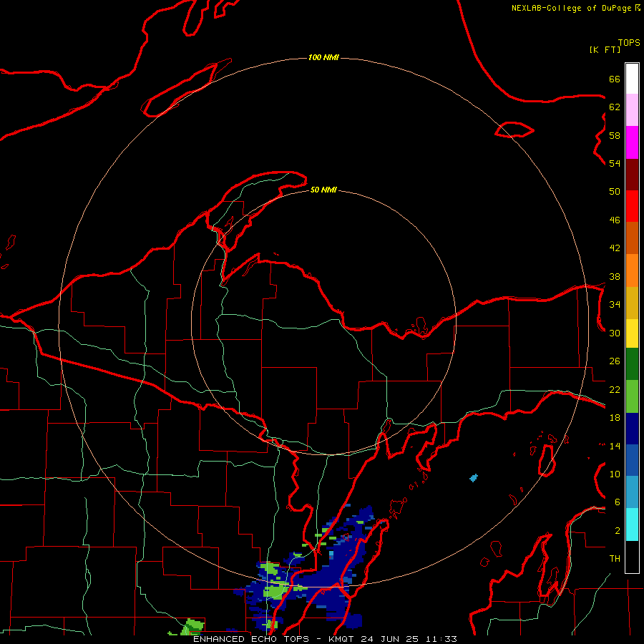Select the dark green legend swatch

click(632, 364)
